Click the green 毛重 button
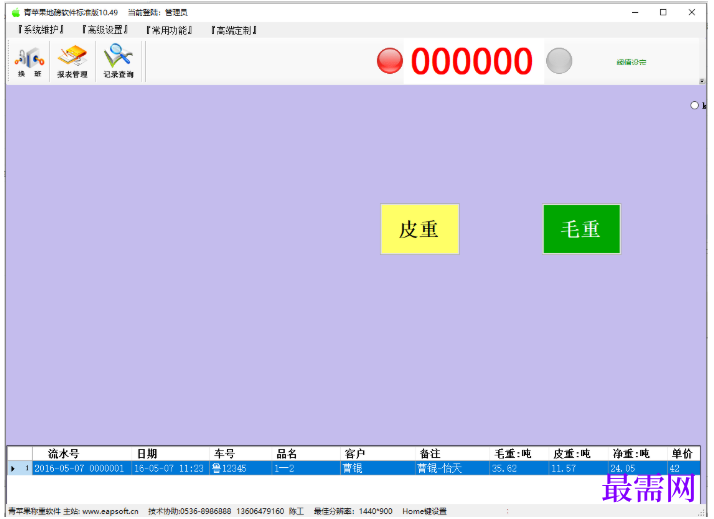The height and width of the screenshot is (519, 714). (x=581, y=229)
